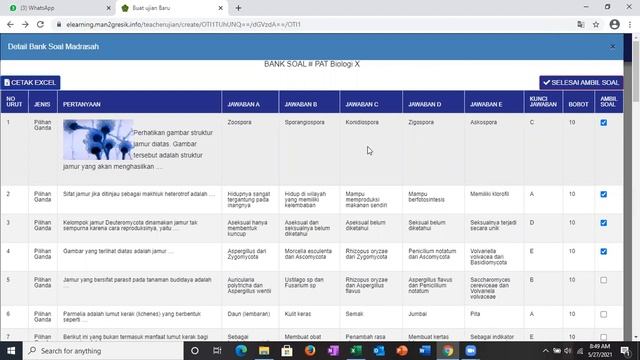Open File Explorer from the taskbar
Image resolution: width=640 pixels, height=360 pixels.
[x=264, y=351]
